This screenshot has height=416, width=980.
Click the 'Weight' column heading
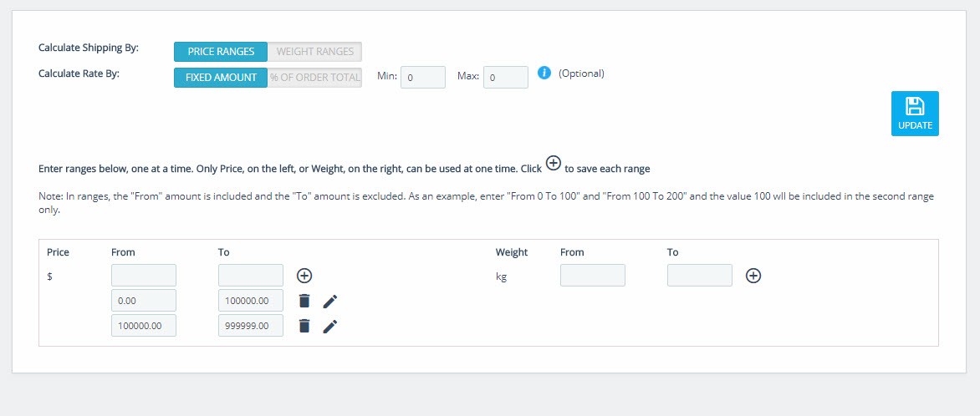click(x=512, y=252)
